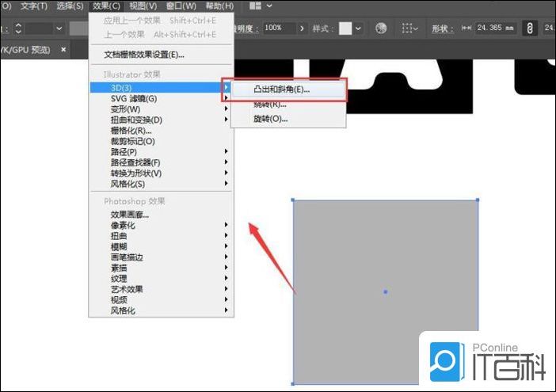Choose 裁剪标记(O) effect

click(x=161, y=141)
